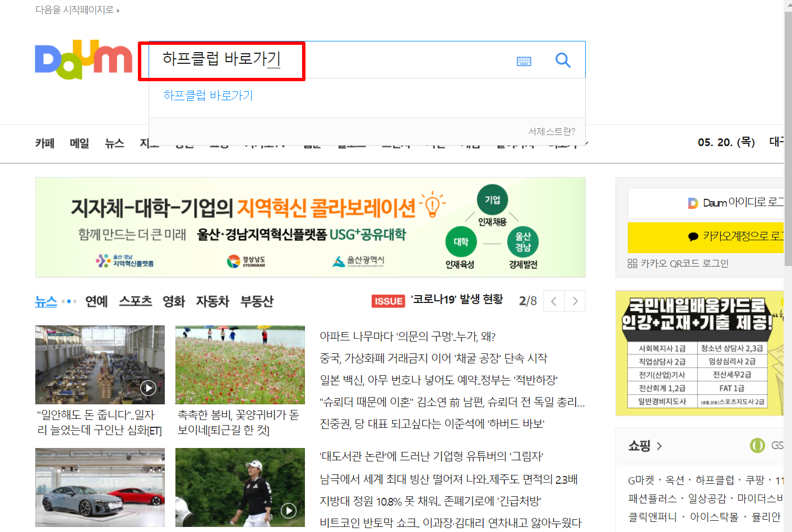
Task: Open headline 아파트 나무마다 '의문의 구멍'
Action: click(x=407, y=337)
